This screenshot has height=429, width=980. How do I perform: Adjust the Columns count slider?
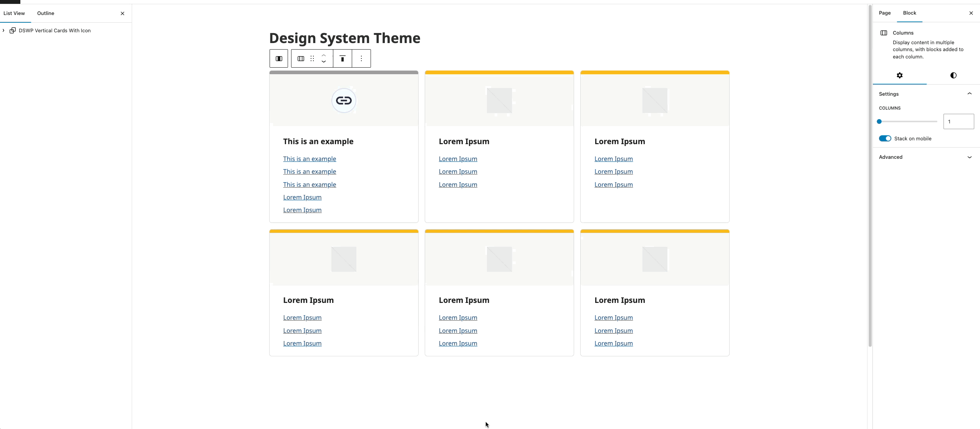click(908, 121)
